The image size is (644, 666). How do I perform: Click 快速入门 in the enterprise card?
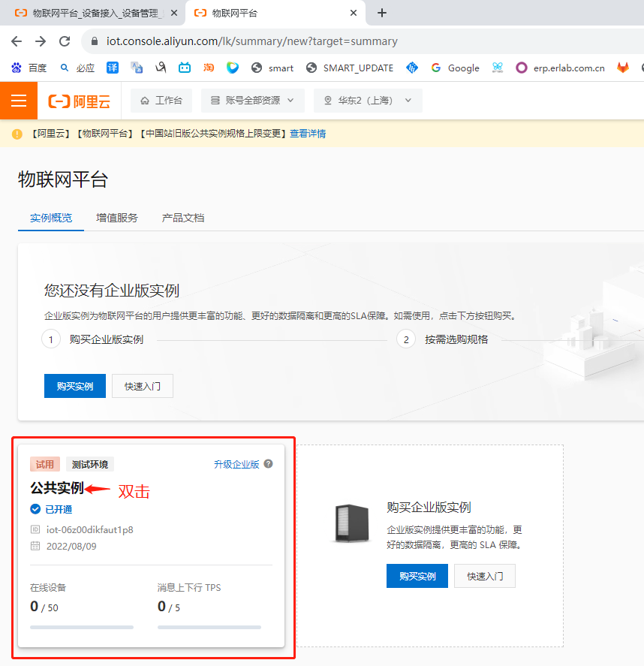coord(485,576)
